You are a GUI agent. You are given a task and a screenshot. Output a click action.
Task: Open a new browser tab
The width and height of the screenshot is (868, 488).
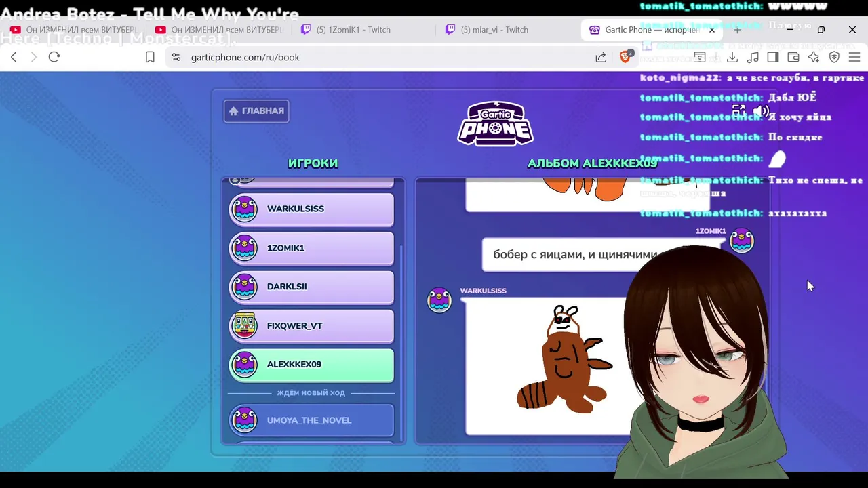(x=737, y=30)
